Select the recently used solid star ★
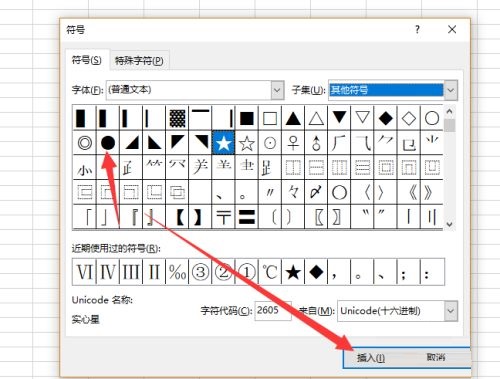500x379 pixels. click(293, 272)
